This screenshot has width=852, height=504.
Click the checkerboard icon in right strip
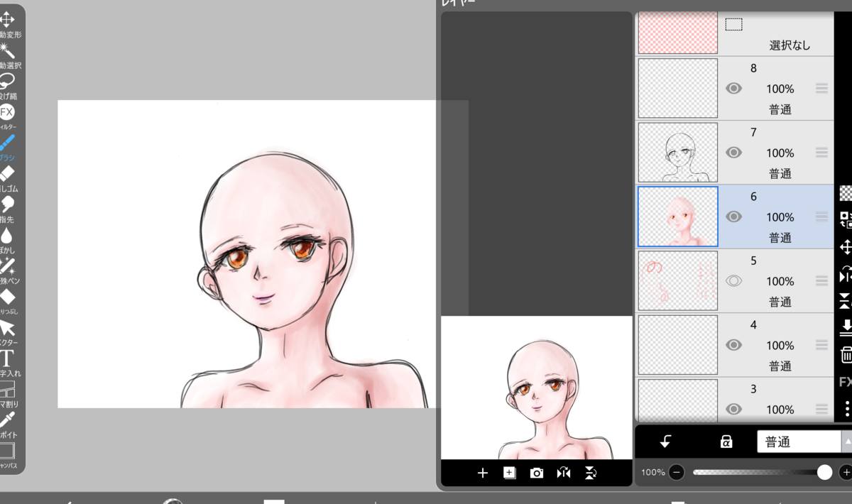coord(846,193)
